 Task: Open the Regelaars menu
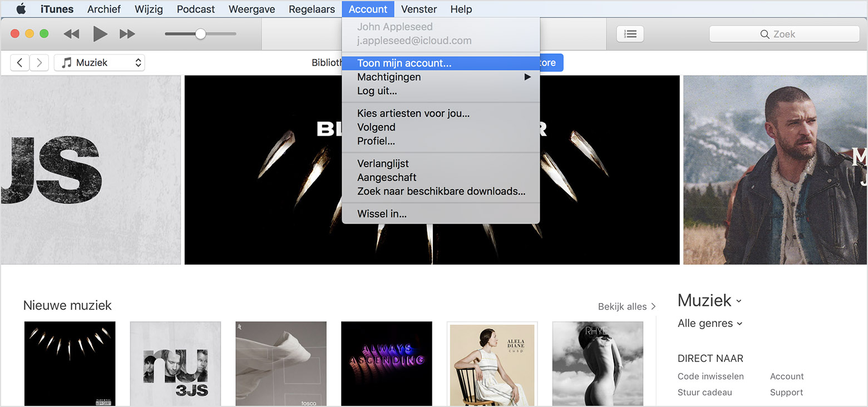(x=312, y=9)
